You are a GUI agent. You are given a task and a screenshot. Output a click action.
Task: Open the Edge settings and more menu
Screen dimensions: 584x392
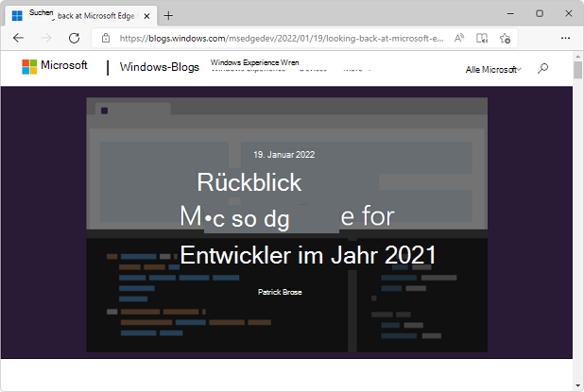(x=565, y=38)
